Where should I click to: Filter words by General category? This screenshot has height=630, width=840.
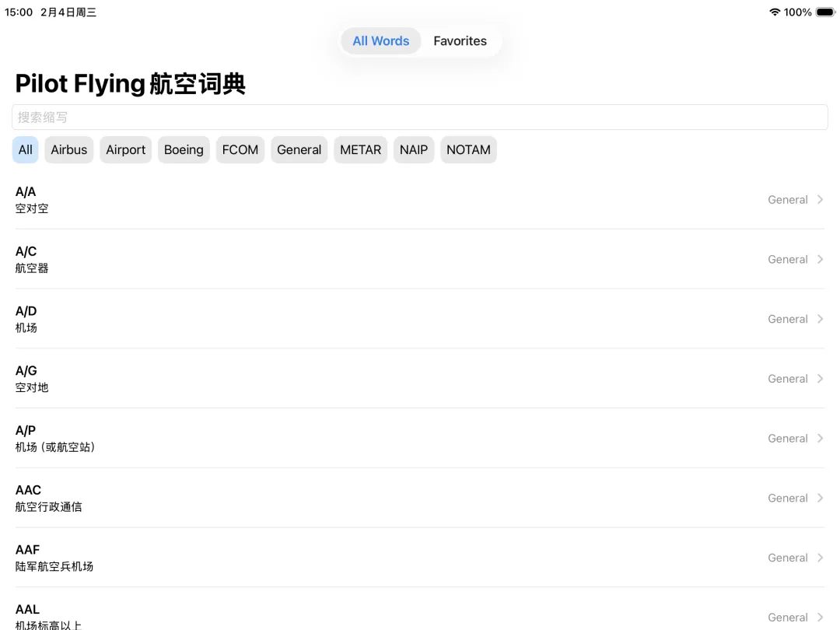coord(299,150)
